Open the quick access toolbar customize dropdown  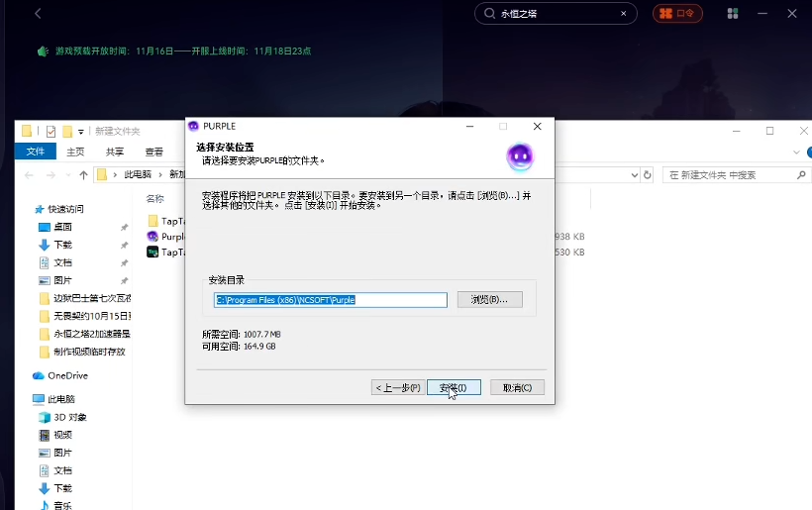click(x=81, y=131)
